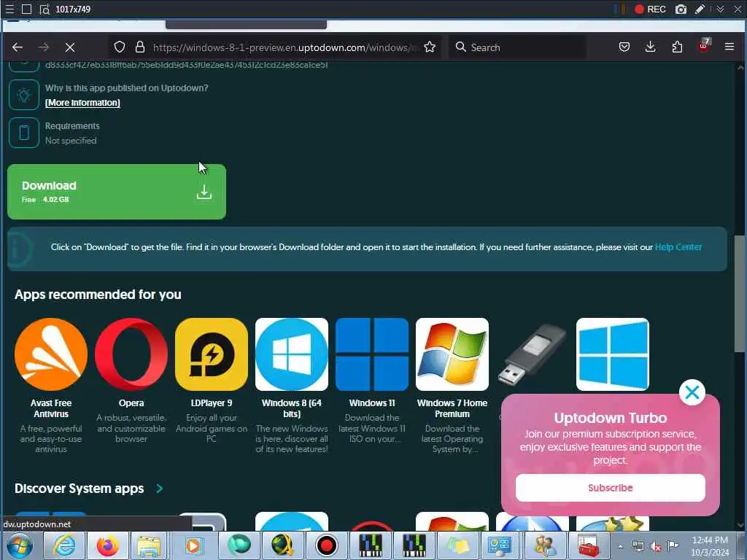Open the File Explorer taskbar icon

coord(149,545)
